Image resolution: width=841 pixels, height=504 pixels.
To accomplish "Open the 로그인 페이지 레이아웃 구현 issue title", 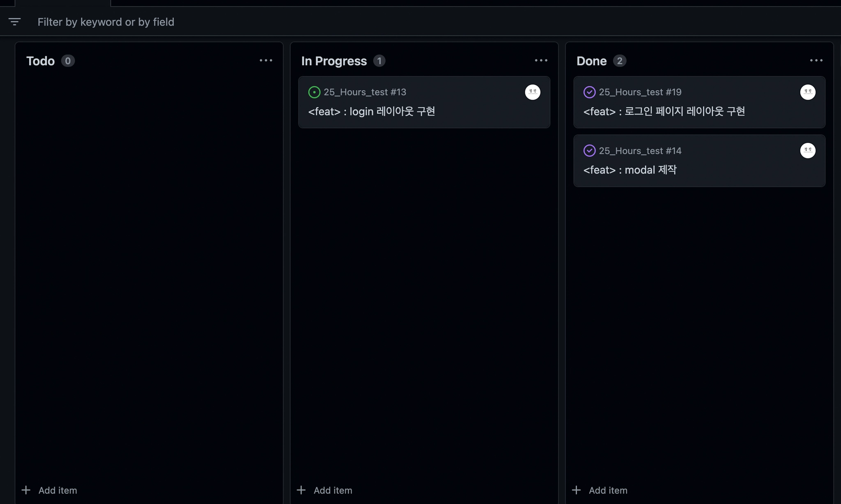I will (x=664, y=111).
